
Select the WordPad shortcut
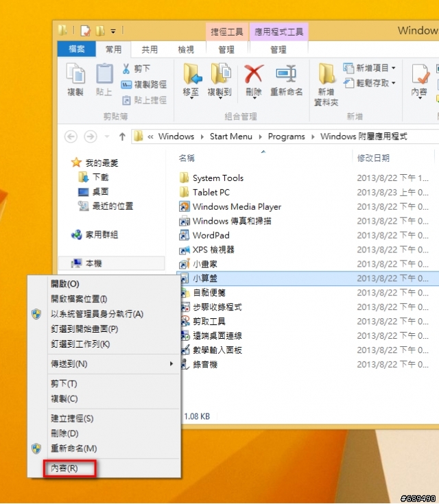pyautogui.click(x=204, y=236)
